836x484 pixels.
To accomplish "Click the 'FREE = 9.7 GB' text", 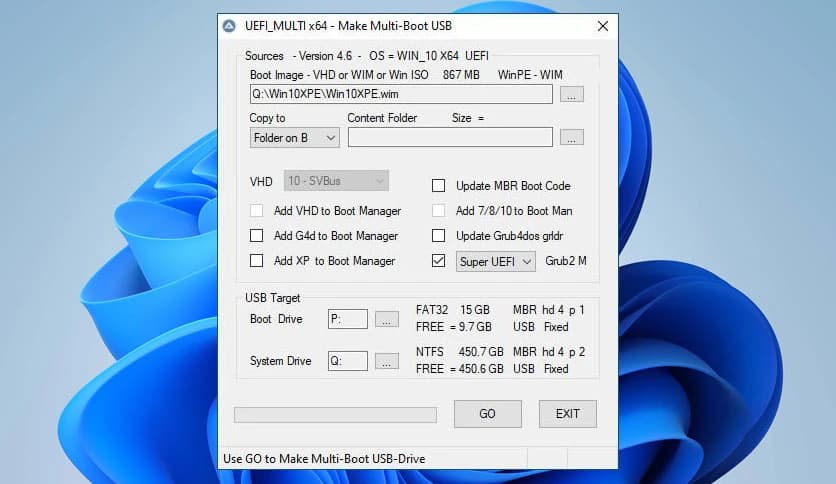I will [454, 327].
